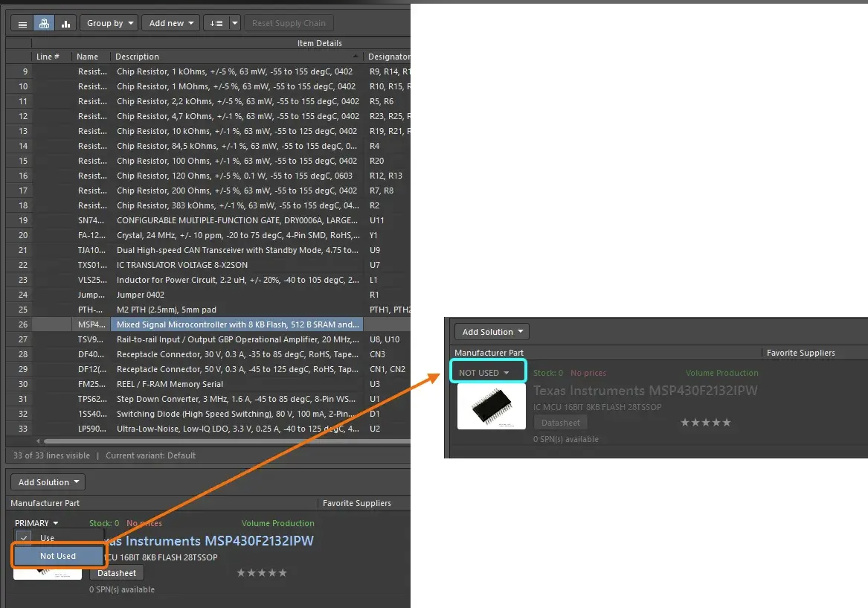Select Receptacle Connector 50 V row
Viewport: 868px width, 608px height.
click(208, 369)
